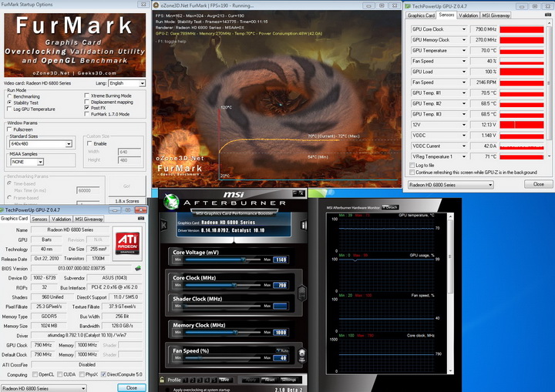This screenshot has height=392, width=555.
Task: Click the Memory Clock slider handle
Action: click(x=235, y=332)
